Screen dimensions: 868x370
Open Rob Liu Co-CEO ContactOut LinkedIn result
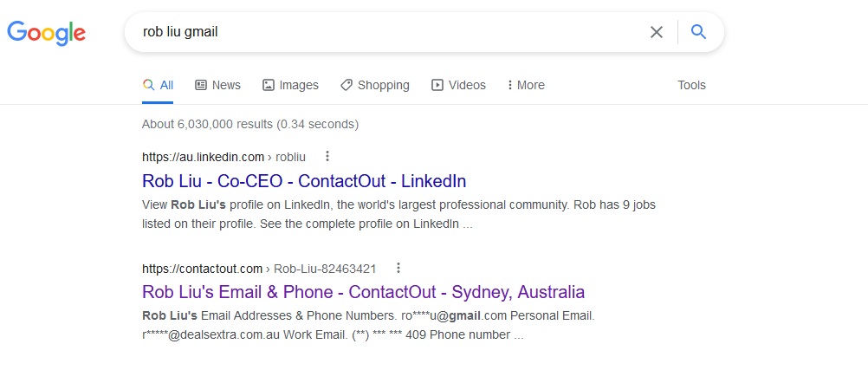pos(304,181)
